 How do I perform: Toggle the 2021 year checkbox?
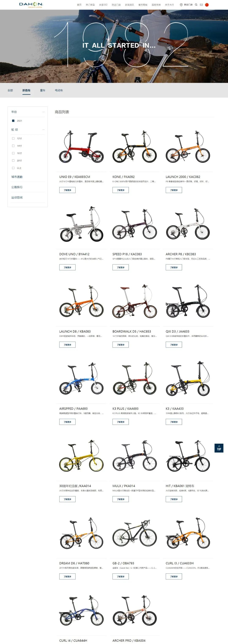pyautogui.click(x=13, y=121)
